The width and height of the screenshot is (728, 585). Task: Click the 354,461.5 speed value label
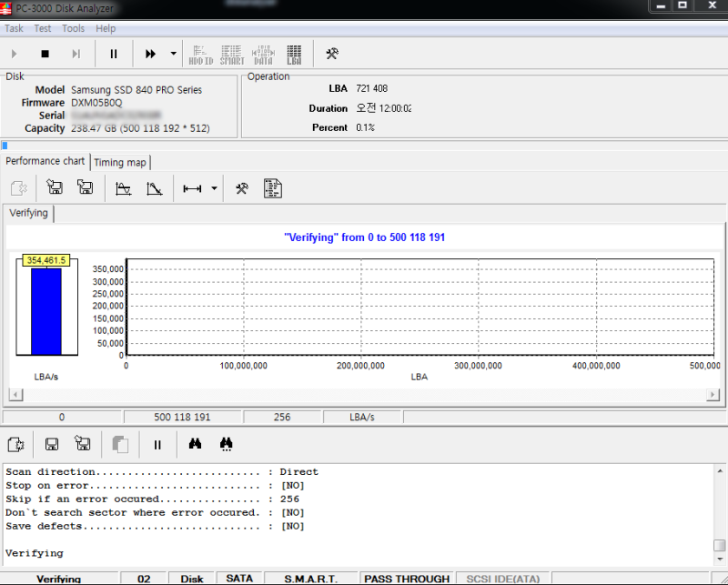click(x=46, y=260)
